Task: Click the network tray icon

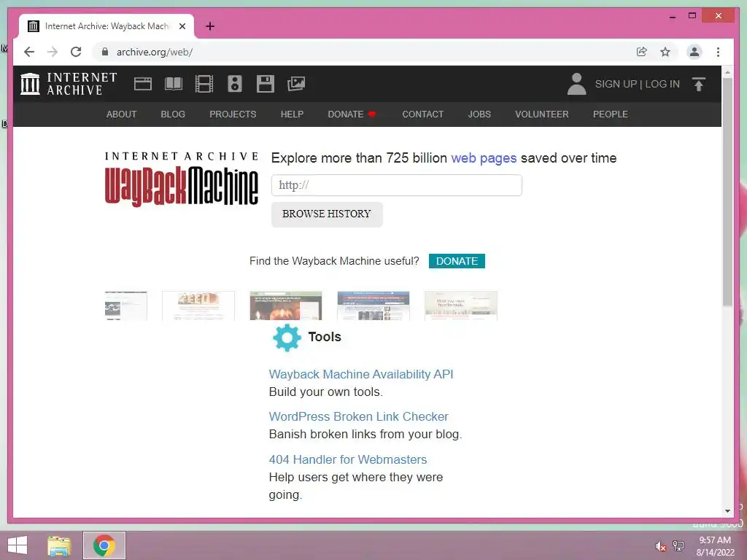Action: click(678, 545)
